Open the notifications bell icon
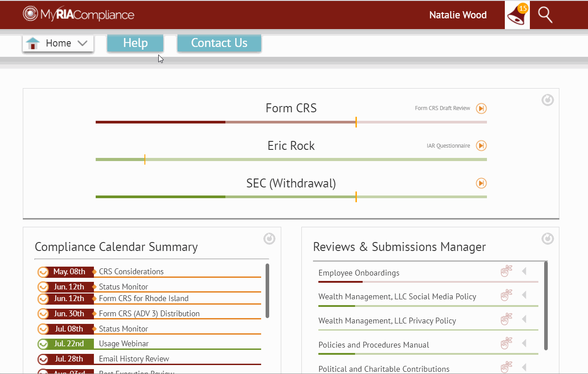The height and width of the screenshot is (374, 588). click(x=517, y=15)
